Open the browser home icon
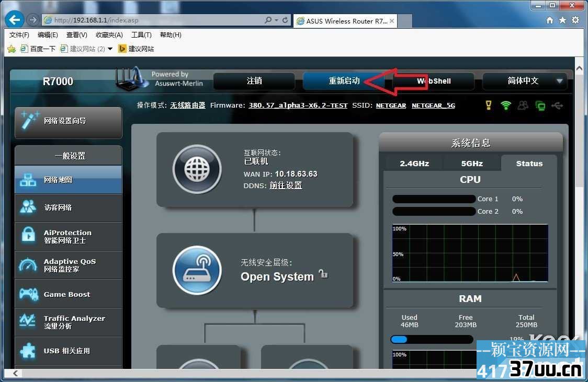This screenshot has height=382, width=588. 549,20
